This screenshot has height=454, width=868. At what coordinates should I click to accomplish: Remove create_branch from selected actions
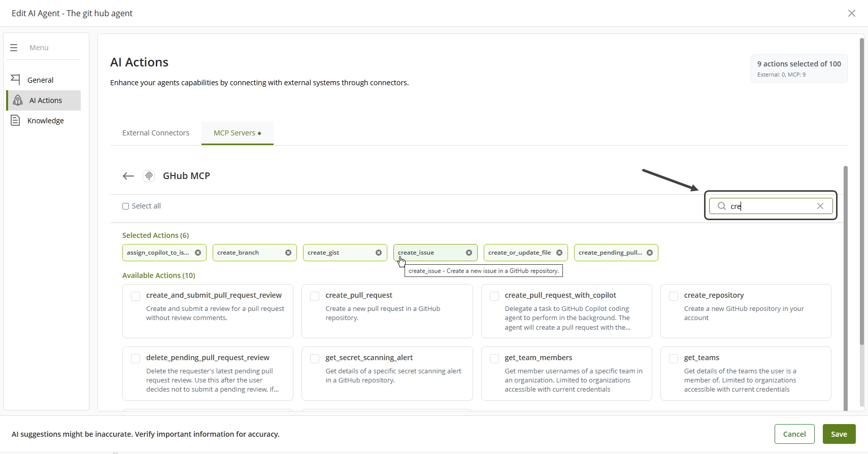coord(288,253)
